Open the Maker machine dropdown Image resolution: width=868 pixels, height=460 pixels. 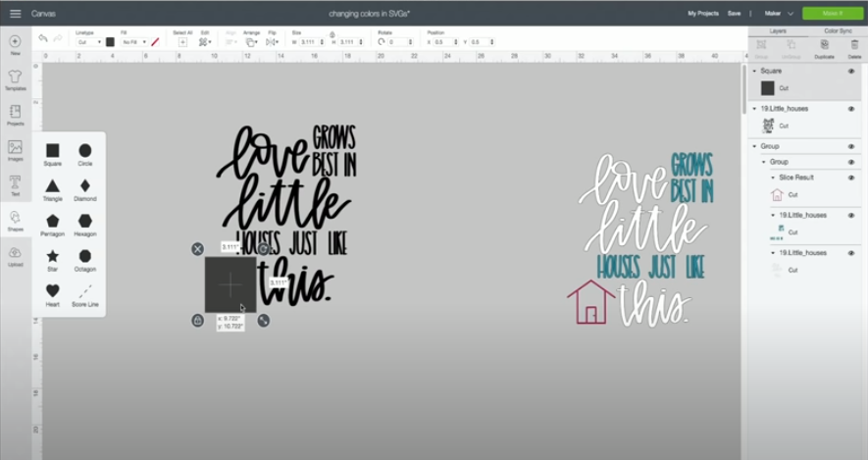779,14
